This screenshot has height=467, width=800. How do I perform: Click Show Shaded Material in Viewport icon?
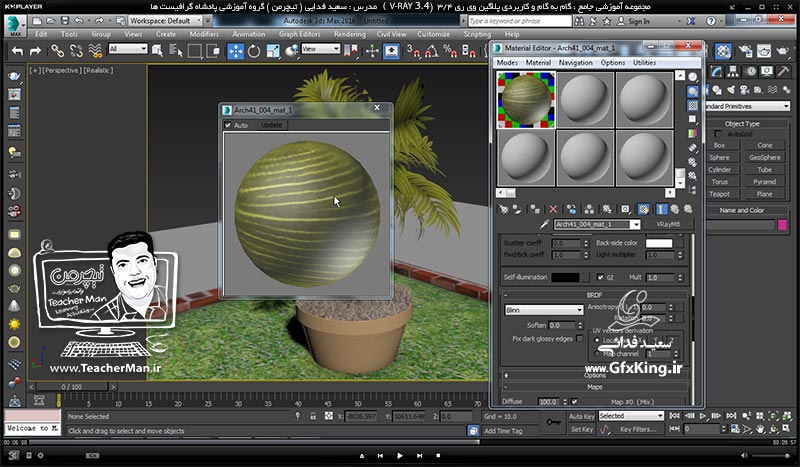coord(643,209)
